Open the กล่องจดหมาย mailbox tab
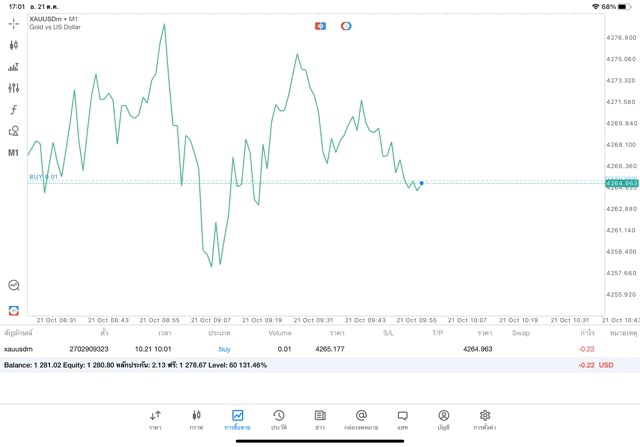640x447 pixels. tap(361, 419)
